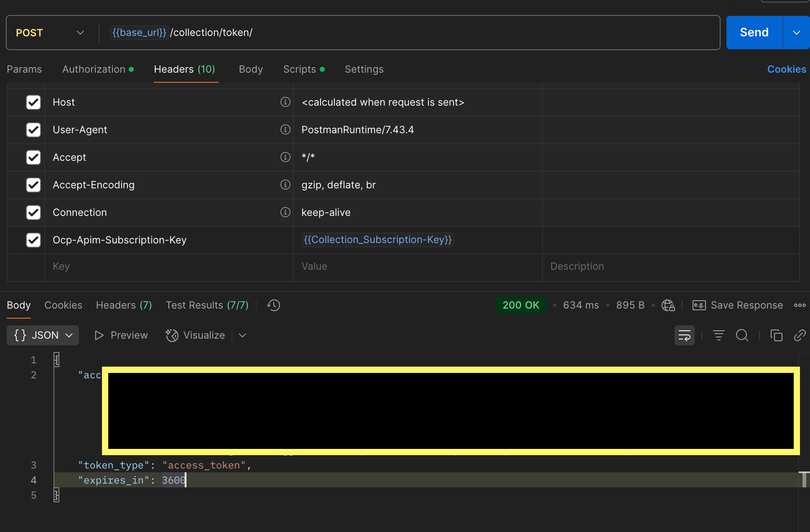Click the 634 ms response time

581,305
